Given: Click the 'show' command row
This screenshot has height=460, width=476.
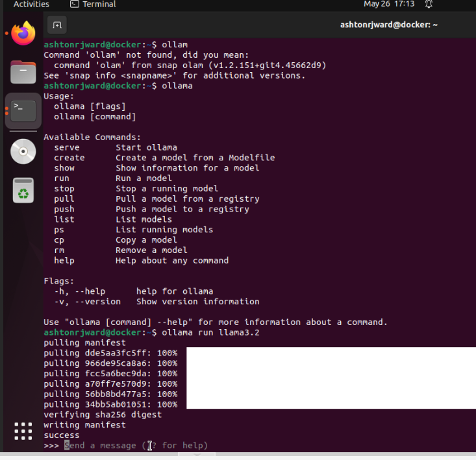Looking at the screenshot, I should [x=157, y=168].
